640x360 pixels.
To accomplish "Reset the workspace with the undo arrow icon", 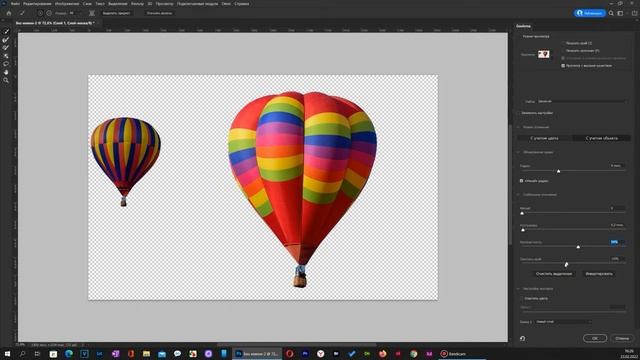I will pos(522,338).
